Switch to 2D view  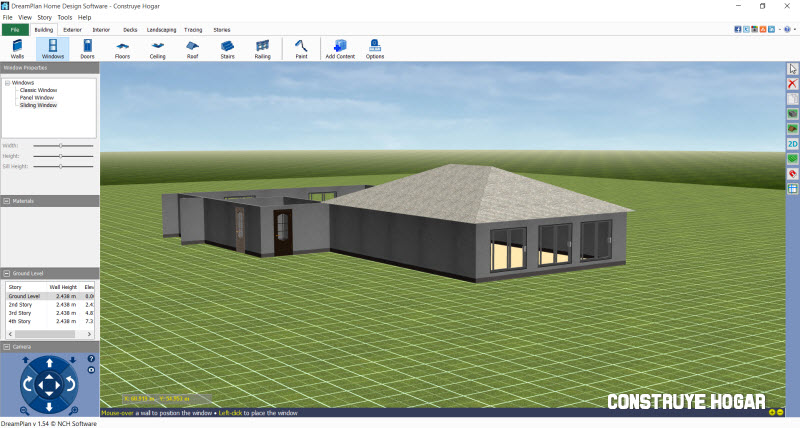(x=792, y=144)
